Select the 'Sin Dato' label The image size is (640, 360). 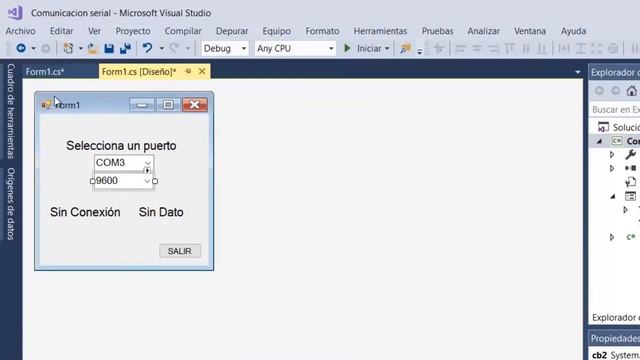161,212
